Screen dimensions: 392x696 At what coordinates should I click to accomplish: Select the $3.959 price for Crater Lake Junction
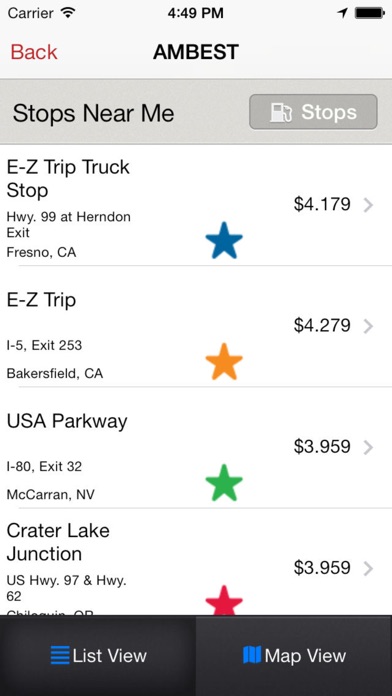pyautogui.click(x=322, y=568)
